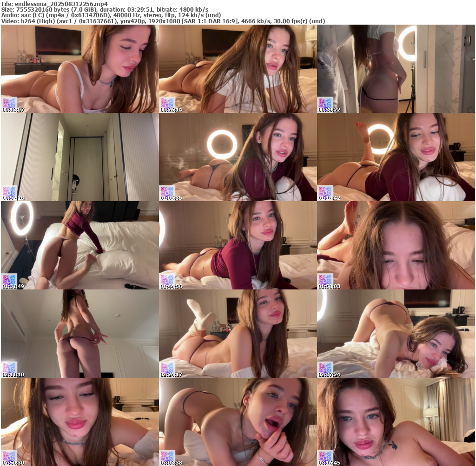Image resolution: width=476 pixels, height=466 pixels.
Task: Open the thumbnail stamped 01:58:03
Action: point(396,245)
